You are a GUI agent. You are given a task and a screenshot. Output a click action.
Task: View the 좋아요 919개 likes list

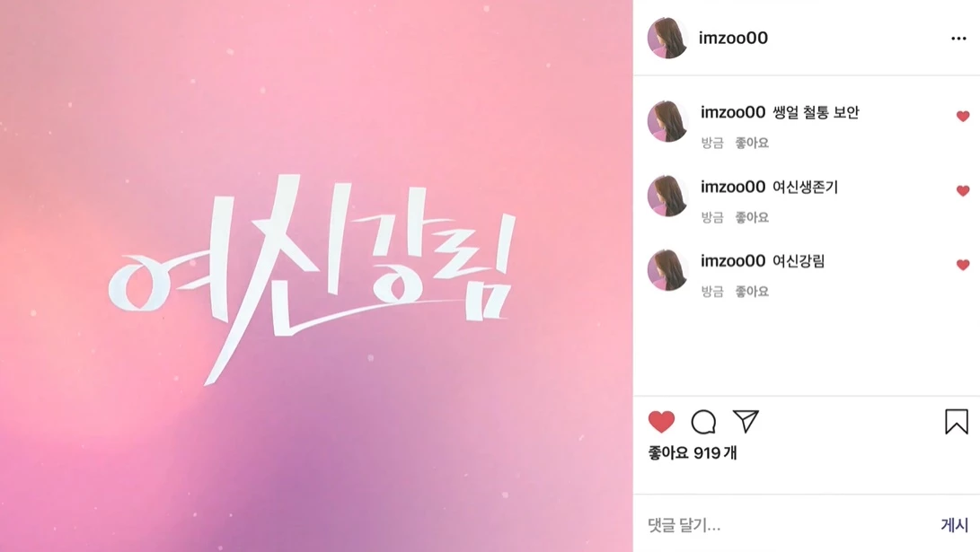pyautogui.click(x=693, y=452)
